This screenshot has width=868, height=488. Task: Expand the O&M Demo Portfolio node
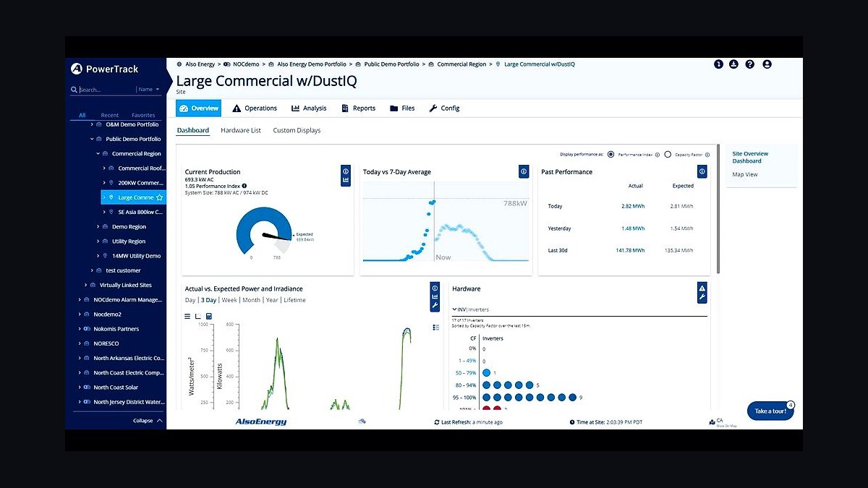pos(90,124)
